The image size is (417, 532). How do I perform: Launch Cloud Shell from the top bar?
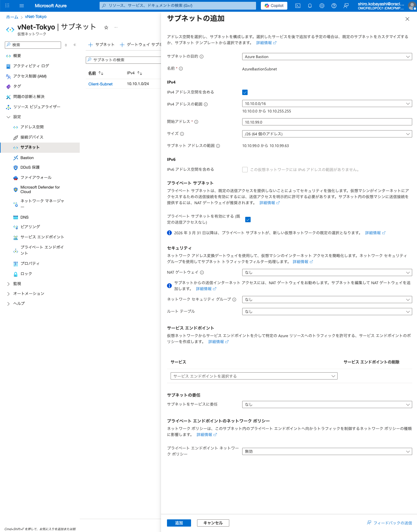[298, 6]
